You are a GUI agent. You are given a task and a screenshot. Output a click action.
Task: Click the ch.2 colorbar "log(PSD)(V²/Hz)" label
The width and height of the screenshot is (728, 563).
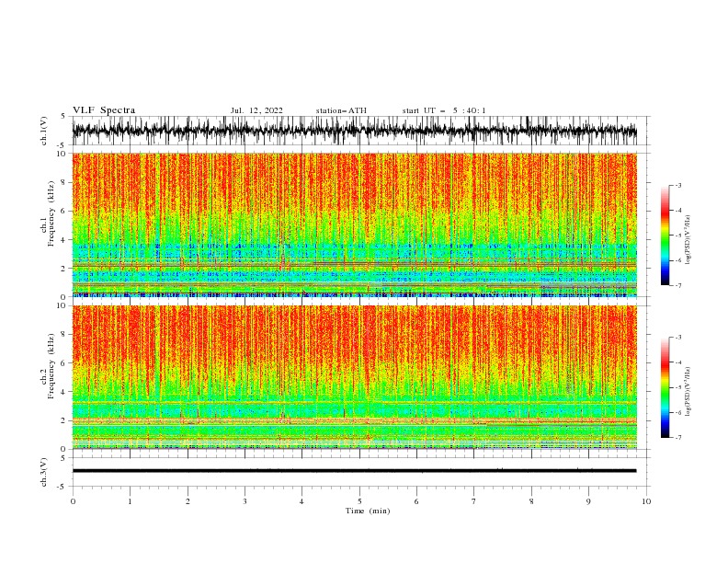[x=688, y=391]
